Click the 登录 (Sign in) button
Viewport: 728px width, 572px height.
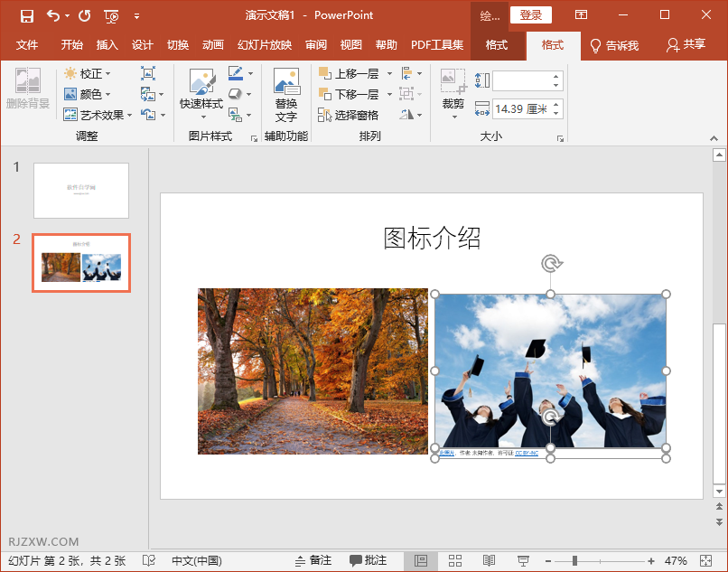click(x=530, y=15)
